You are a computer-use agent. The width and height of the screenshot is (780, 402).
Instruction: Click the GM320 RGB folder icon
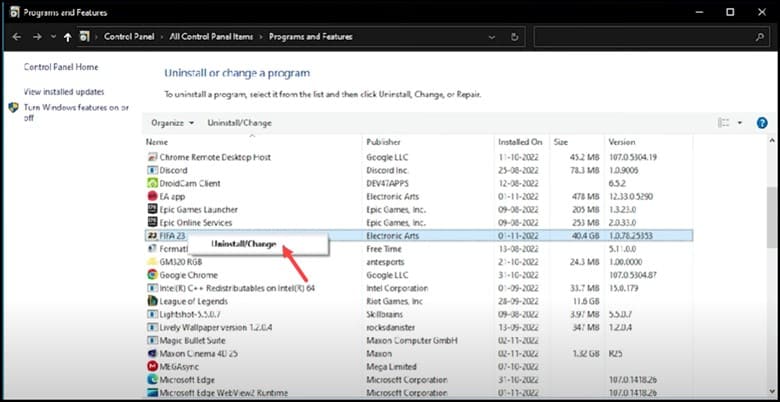tap(153, 262)
